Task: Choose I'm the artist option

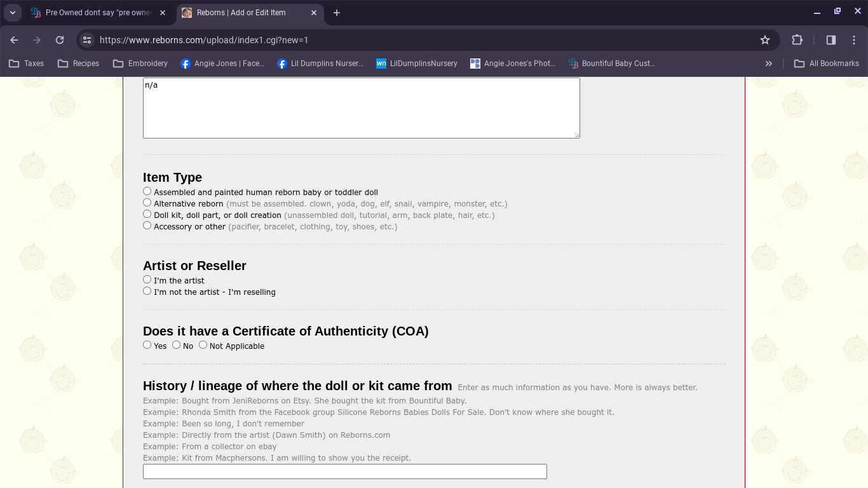Action: [147, 280]
